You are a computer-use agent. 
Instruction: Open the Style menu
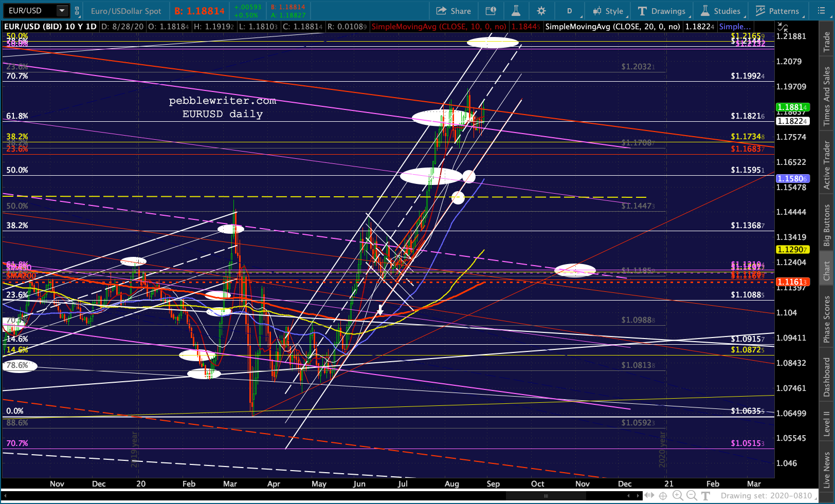pyautogui.click(x=608, y=11)
